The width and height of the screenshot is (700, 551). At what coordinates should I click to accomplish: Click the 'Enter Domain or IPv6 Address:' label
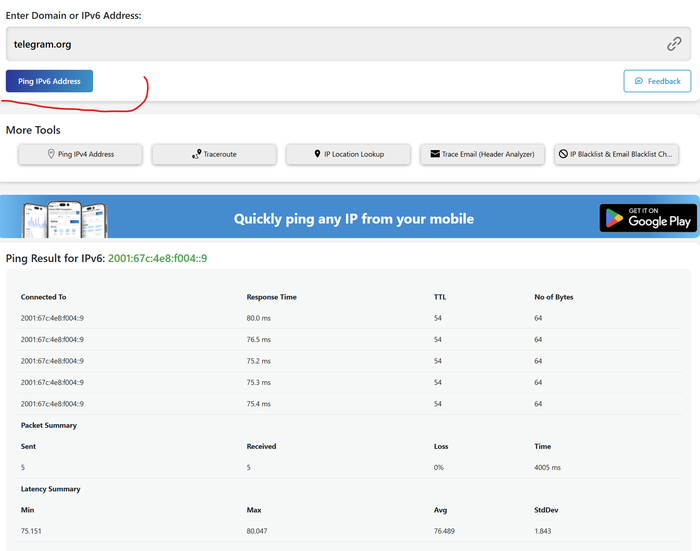[x=73, y=16]
